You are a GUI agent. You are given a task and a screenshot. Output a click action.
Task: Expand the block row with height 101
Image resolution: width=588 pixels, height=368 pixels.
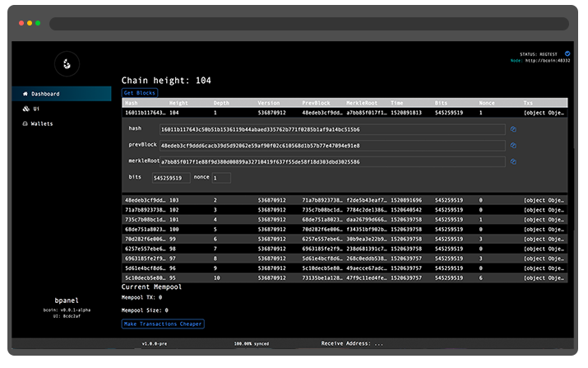[x=345, y=220]
